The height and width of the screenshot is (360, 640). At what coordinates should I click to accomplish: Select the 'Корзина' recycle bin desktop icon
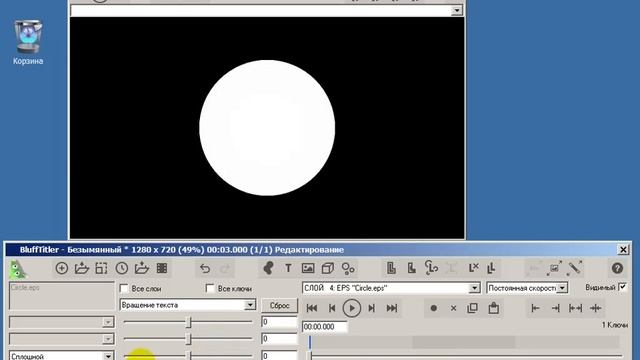28,42
